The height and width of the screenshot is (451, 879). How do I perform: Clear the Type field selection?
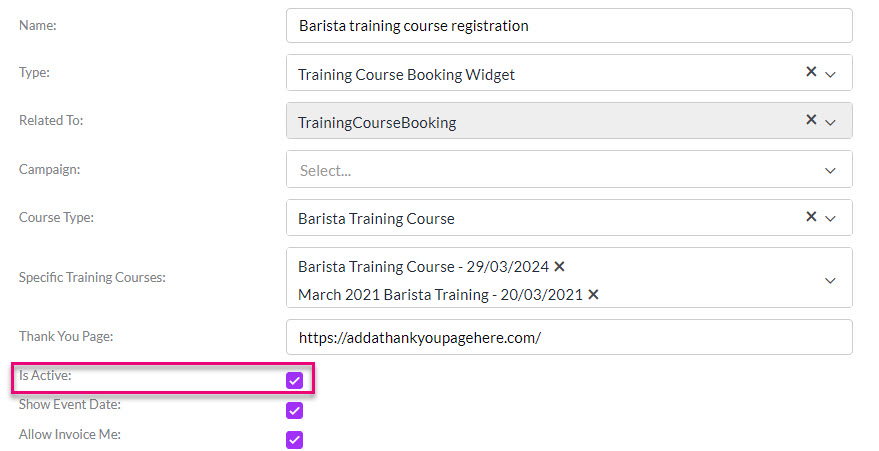[811, 72]
